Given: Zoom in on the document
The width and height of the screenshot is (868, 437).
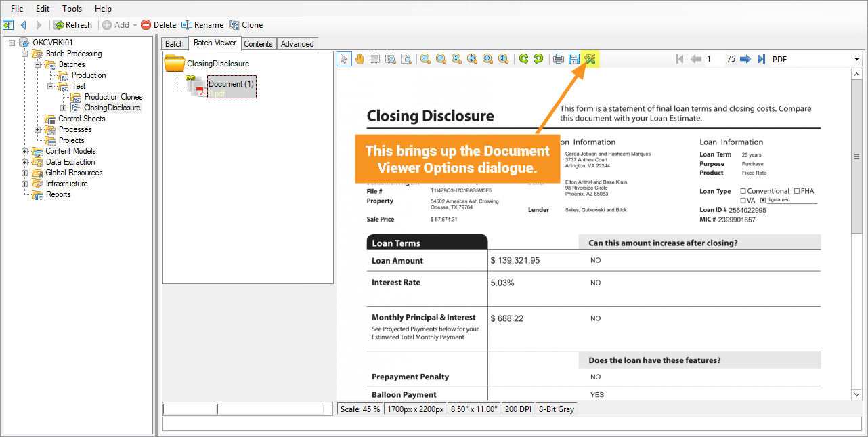Looking at the screenshot, I should point(425,59).
